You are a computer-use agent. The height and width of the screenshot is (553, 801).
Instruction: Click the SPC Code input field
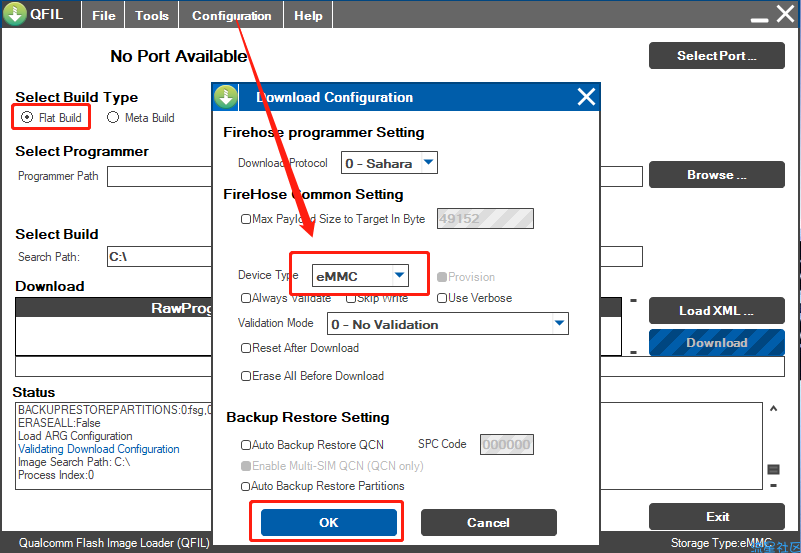pos(507,444)
